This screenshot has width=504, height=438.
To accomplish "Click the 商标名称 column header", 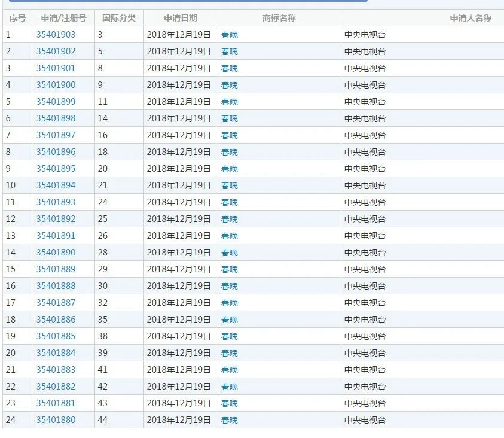I will tap(279, 18).
